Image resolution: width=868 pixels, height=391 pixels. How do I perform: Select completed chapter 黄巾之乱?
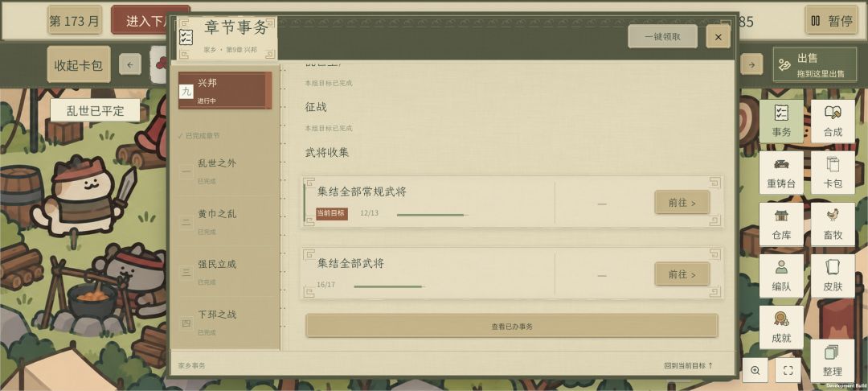(x=225, y=221)
